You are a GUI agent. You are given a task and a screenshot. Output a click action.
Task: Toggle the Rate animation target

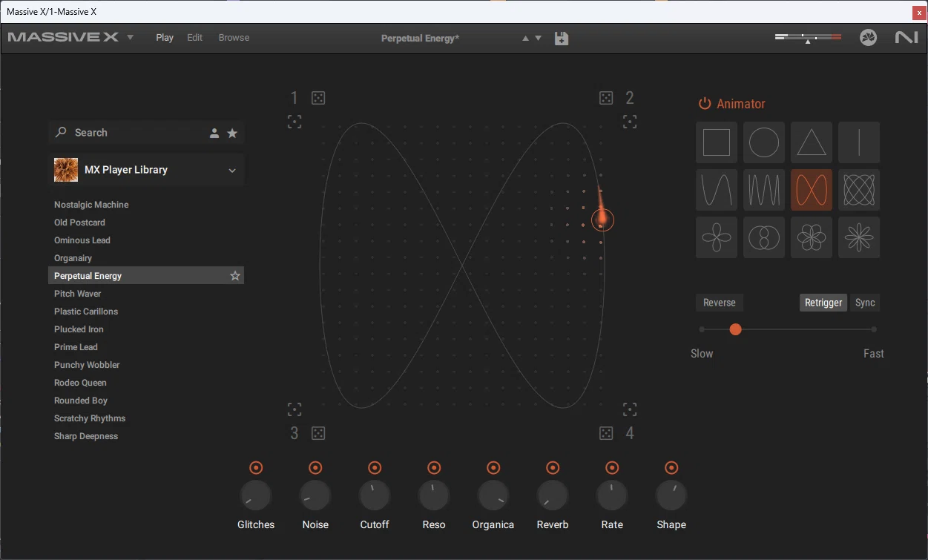[x=612, y=467]
